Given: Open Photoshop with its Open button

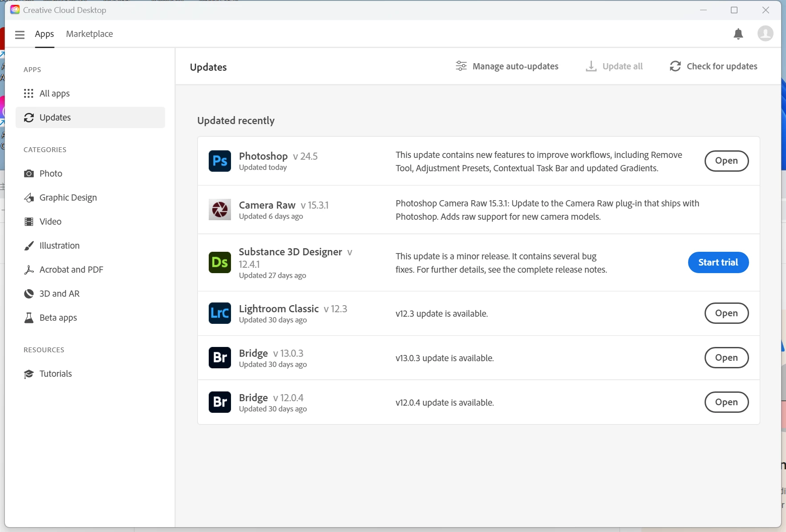Looking at the screenshot, I should [726, 161].
